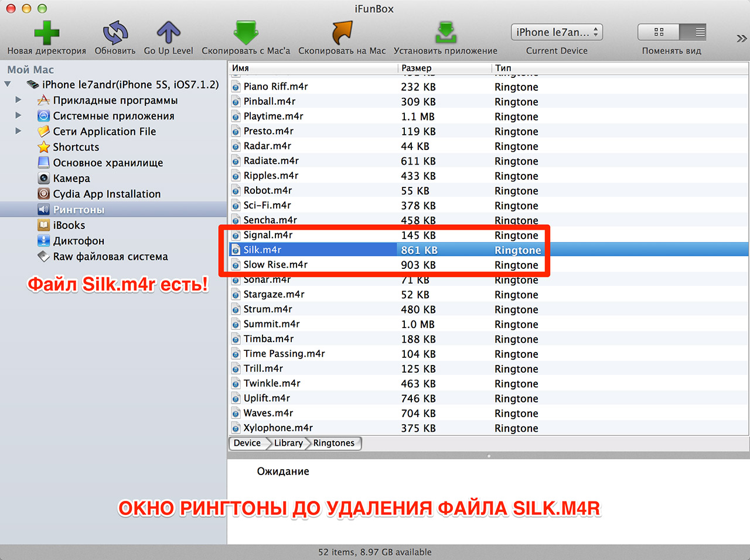Sort files by Тип column header
Viewport: 750px width, 560px height.
620,68
